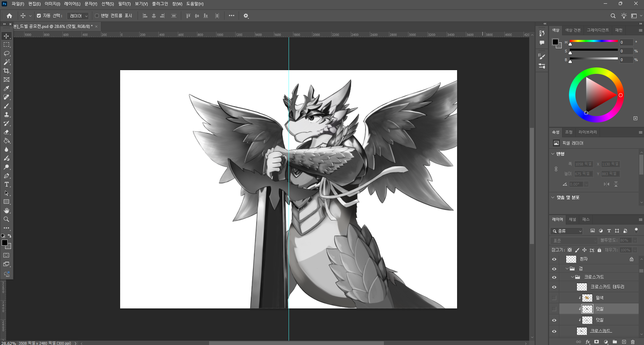
Task: Toggle the 자동 선택 checkbox
Action: (39, 16)
